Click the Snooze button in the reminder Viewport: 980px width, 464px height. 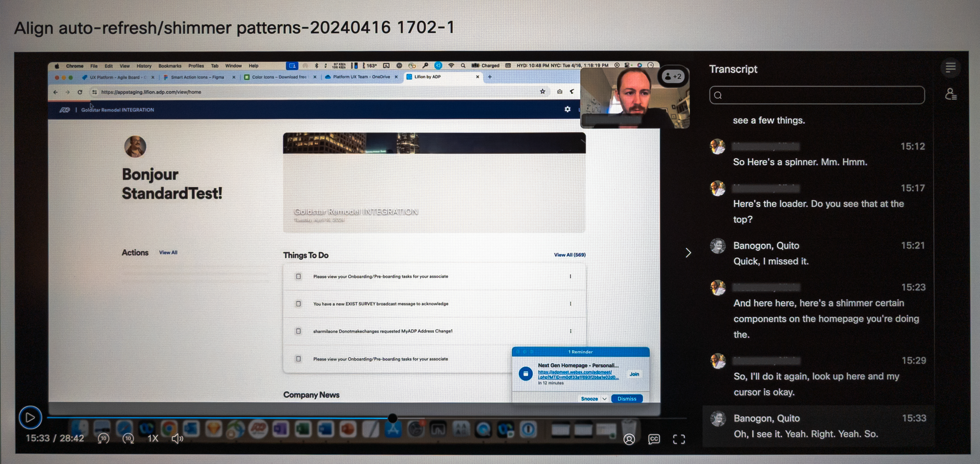click(x=589, y=399)
